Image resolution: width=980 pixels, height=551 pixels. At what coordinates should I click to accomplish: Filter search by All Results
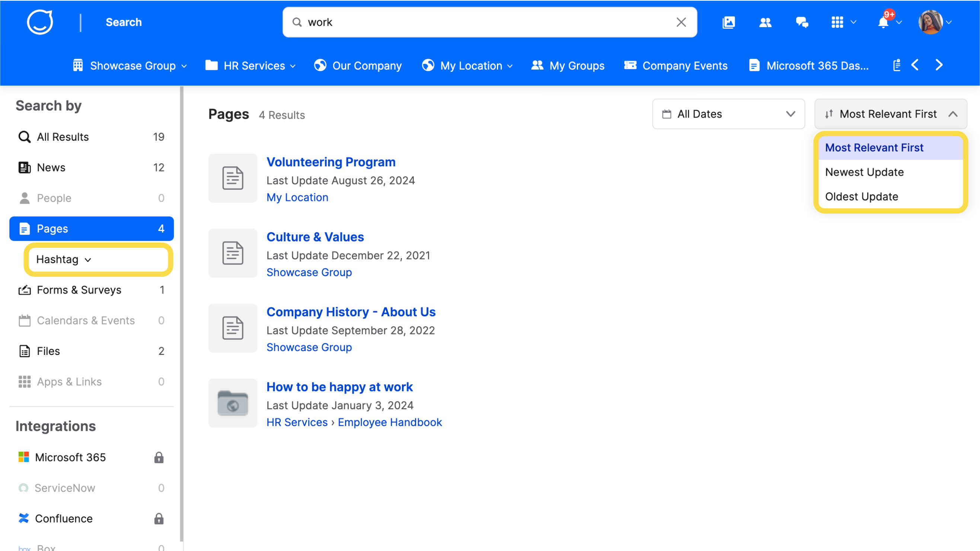click(91, 137)
